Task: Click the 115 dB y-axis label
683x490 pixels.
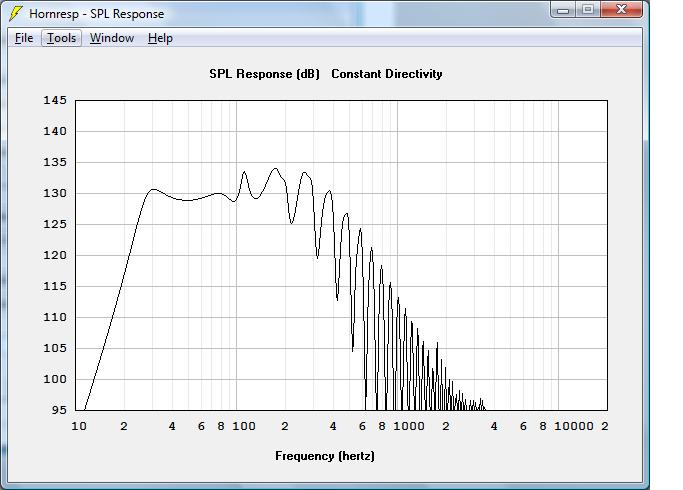Action: pyautogui.click(x=55, y=286)
